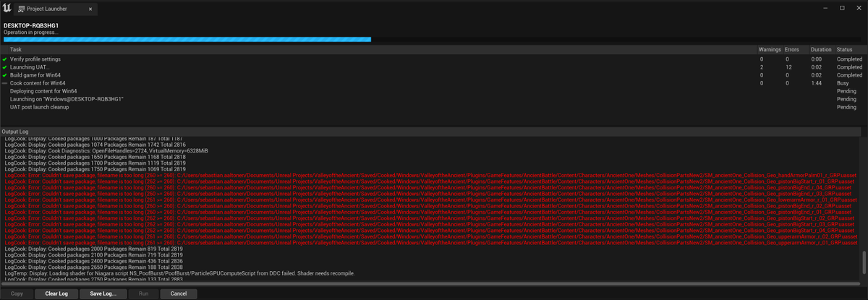868x300 pixels.
Task: Click the Errors column header
Action: (796, 49)
